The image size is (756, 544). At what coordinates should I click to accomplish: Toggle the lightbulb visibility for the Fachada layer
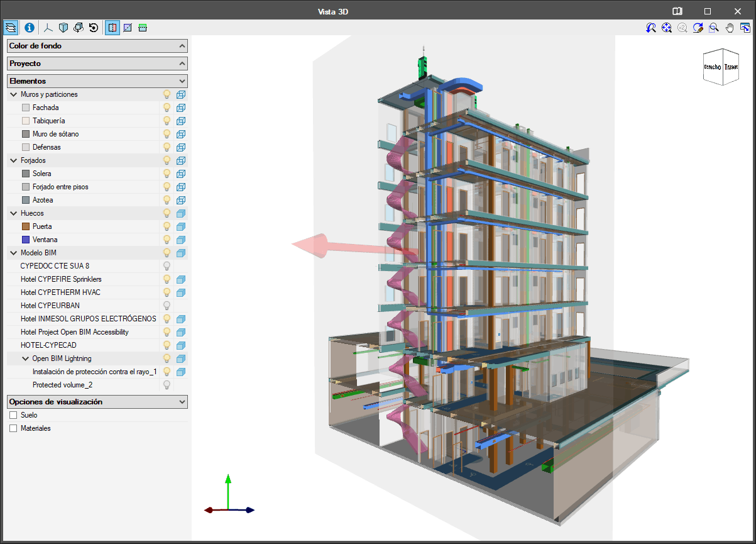click(167, 108)
